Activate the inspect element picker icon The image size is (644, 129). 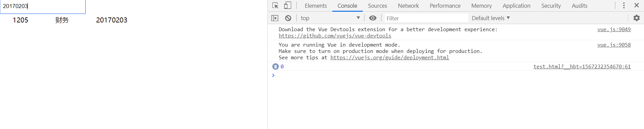(275, 6)
